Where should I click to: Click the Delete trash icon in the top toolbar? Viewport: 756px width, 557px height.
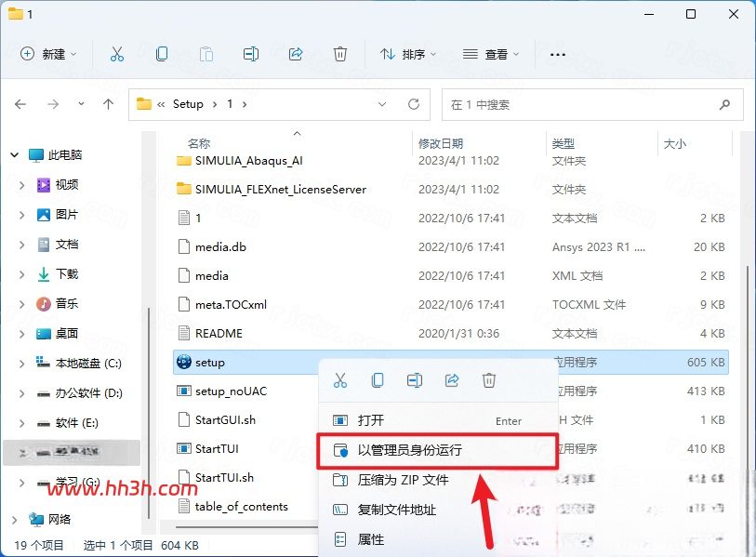pyautogui.click(x=340, y=54)
